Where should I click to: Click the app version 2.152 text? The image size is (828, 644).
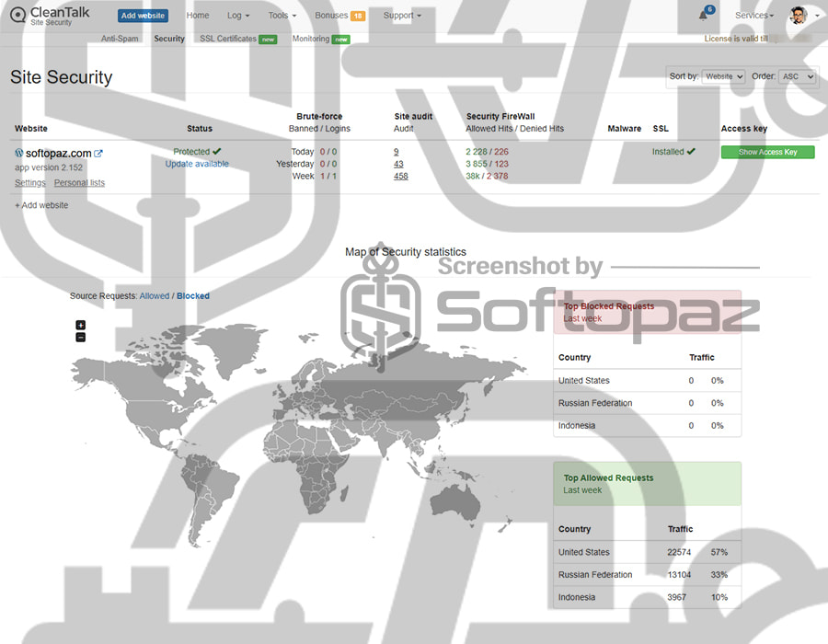click(49, 167)
